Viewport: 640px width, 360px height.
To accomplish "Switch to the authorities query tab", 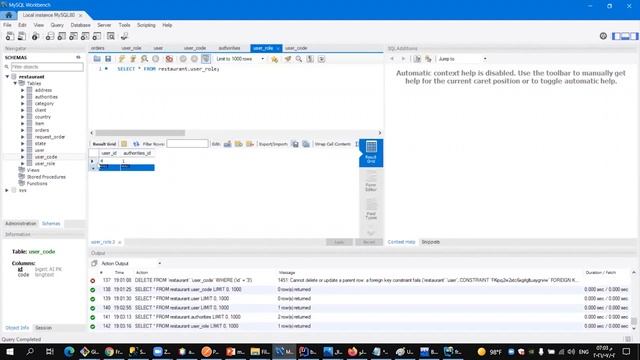I will pyautogui.click(x=229, y=48).
